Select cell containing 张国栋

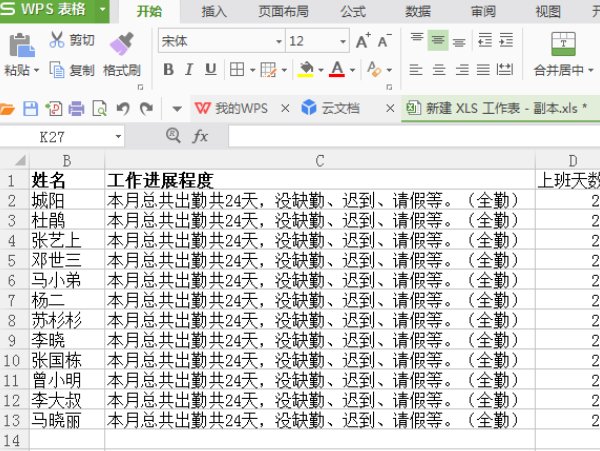coord(67,360)
